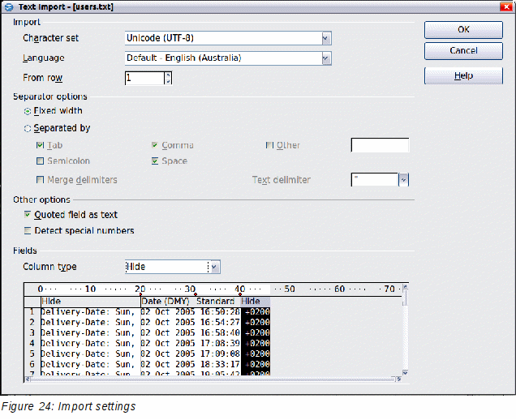Click the row number 3 in preview
Viewport: 516px width, 420px height.
pyautogui.click(x=32, y=333)
